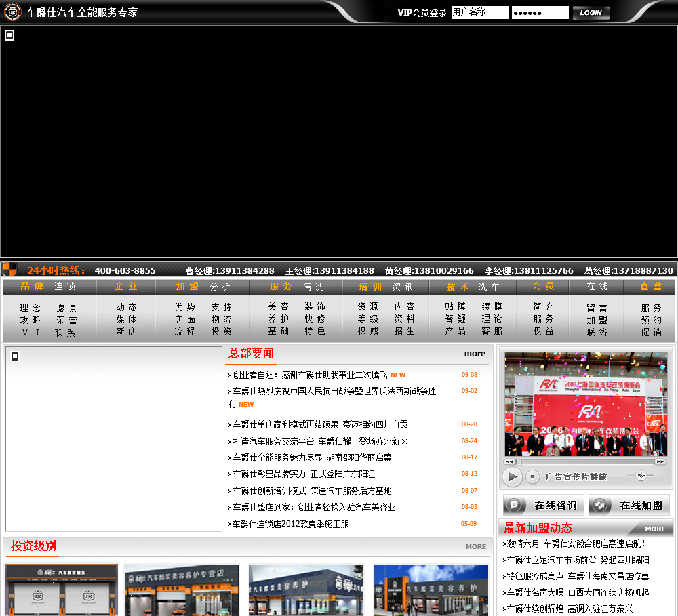The width and height of the screenshot is (678, 616).
Task: Open 促销 under 直营
Action: coord(651,332)
